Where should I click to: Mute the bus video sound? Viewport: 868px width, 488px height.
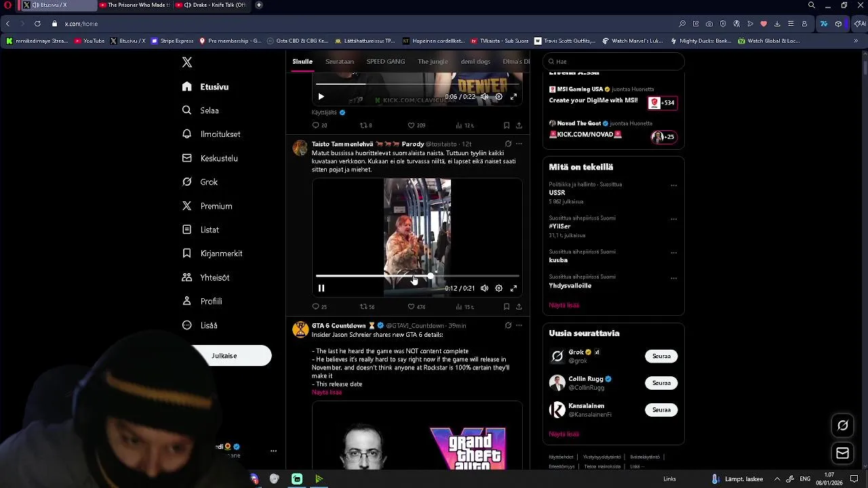[484, 289]
